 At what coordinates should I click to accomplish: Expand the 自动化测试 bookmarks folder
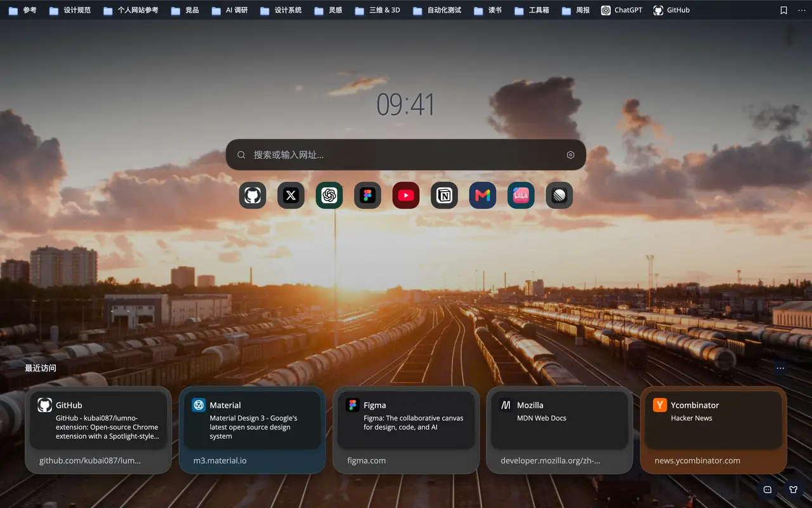pos(437,10)
